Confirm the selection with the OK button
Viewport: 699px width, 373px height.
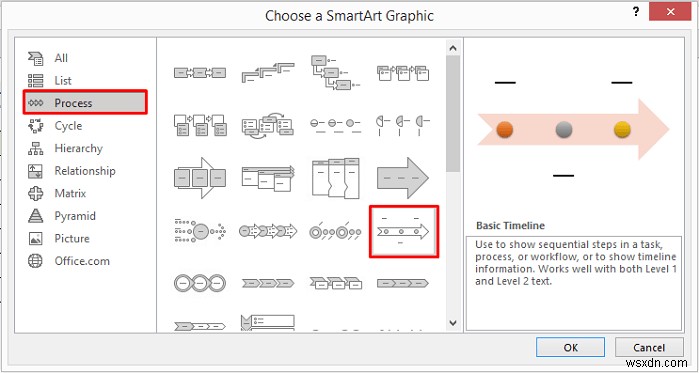tap(570, 348)
